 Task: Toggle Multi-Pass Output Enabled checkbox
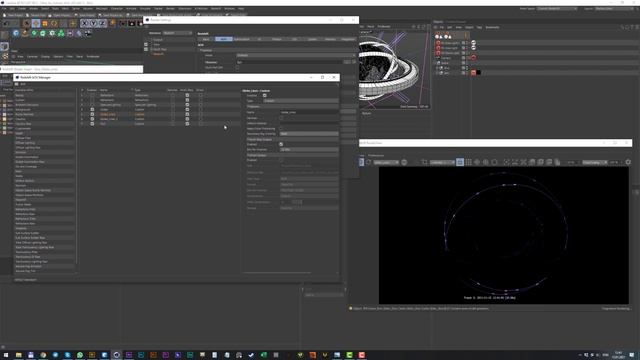281,144
